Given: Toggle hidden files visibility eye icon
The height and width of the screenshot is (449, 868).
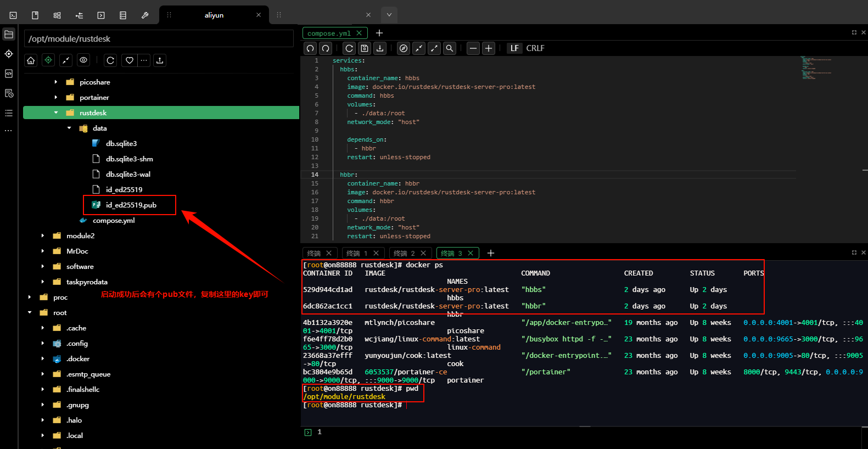Looking at the screenshot, I should pyautogui.click(x=83, y=60).
